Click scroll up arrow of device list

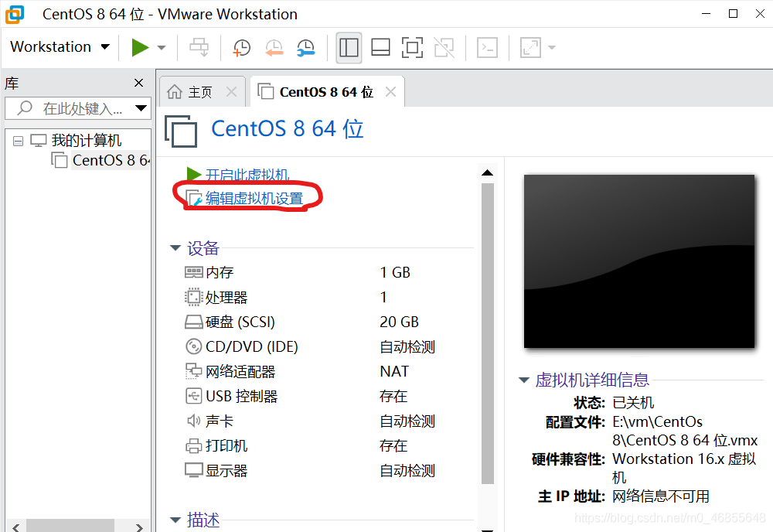[x=488, y=172]
